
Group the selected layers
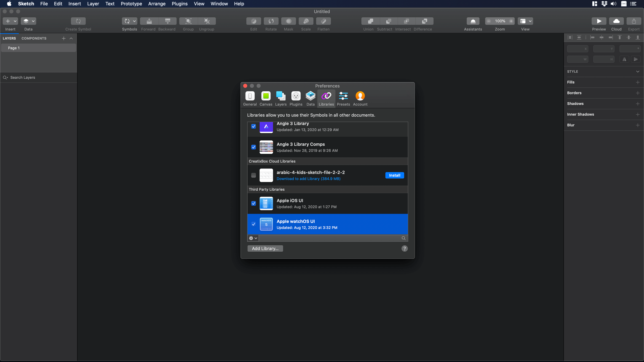click(188, 21)
